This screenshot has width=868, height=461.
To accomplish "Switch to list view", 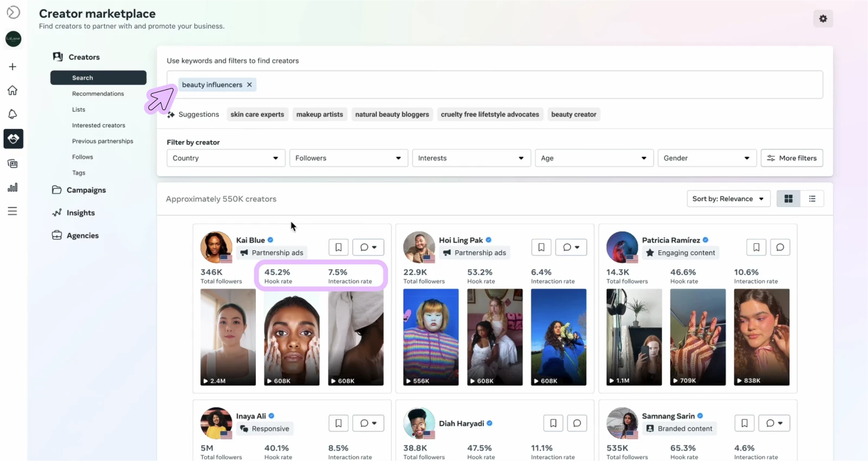I will pyautogui.click(x=812, y=199).
